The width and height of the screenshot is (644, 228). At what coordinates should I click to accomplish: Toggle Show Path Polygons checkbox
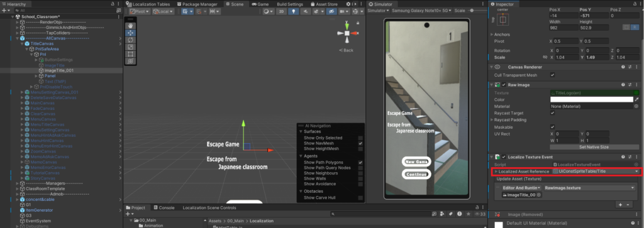click(x=360, y=163)
